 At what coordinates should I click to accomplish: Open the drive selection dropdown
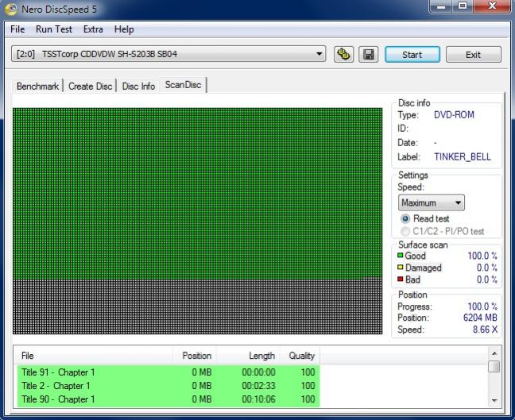319,54
